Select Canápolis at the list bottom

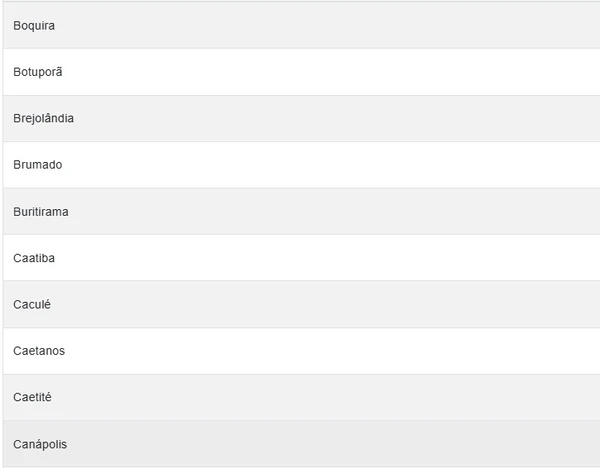40,444
